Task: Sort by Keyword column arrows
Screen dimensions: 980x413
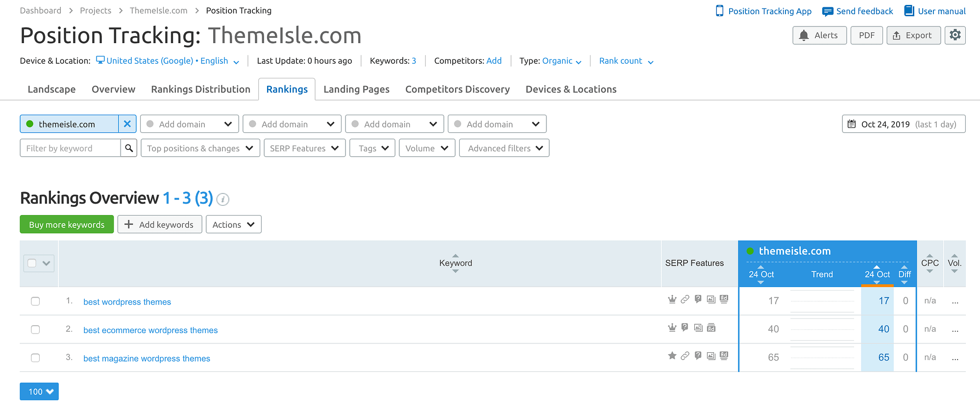Action: pos(455,263)
